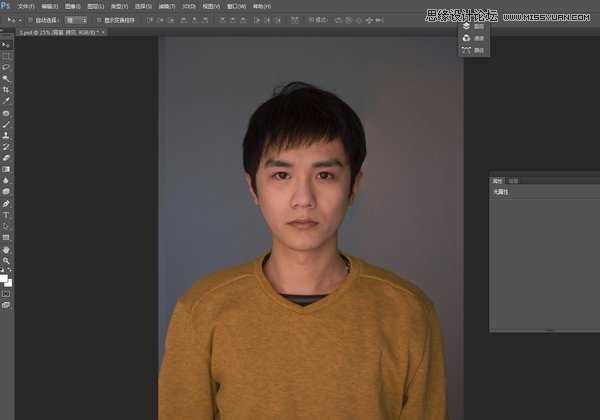The image size is (600, 420).
Task: Select the Move tool in the toolbox
Action: 6,45
